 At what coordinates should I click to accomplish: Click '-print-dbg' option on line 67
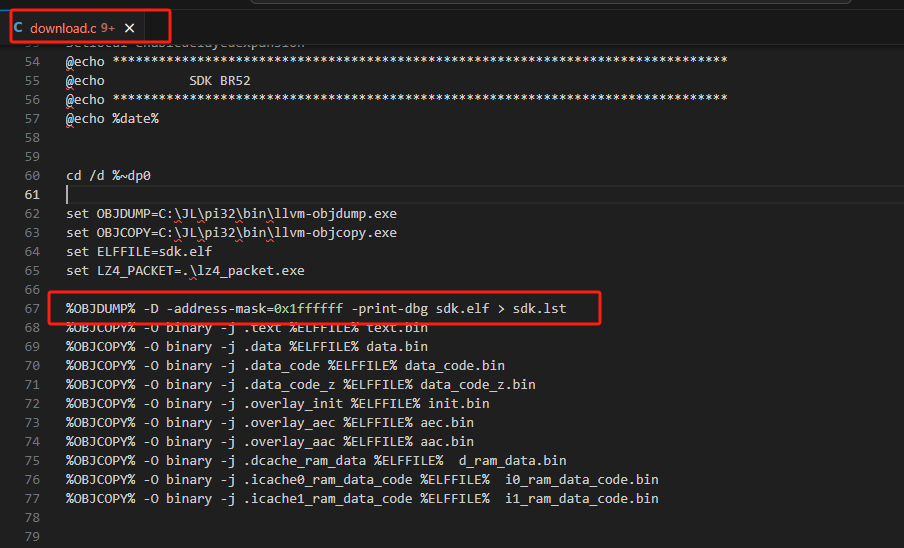(x=389, y=309)
